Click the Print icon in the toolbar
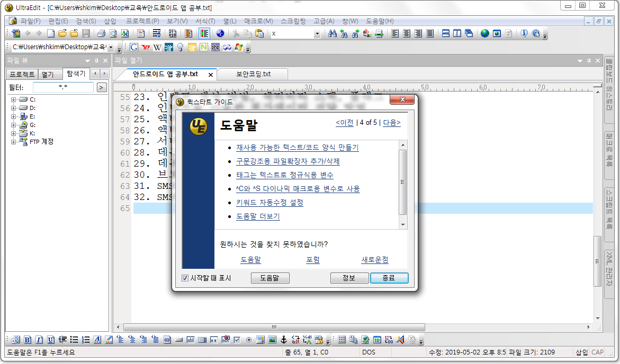 101,33
